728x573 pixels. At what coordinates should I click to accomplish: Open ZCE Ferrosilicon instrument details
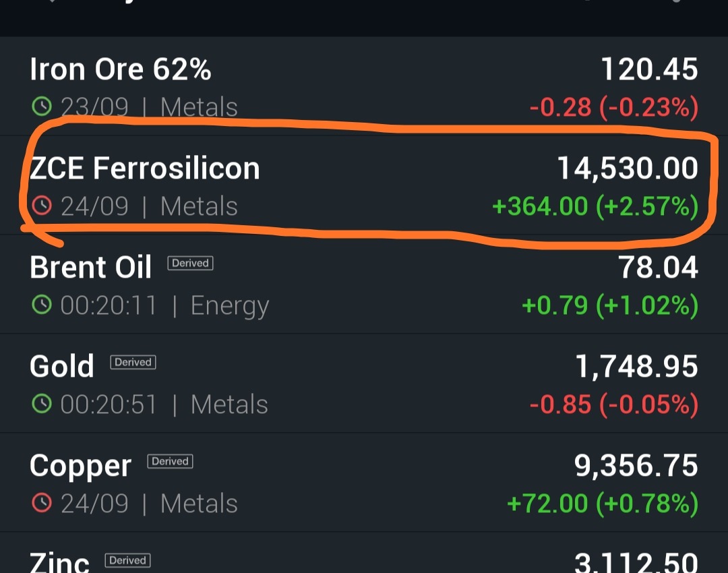[144, 168]
